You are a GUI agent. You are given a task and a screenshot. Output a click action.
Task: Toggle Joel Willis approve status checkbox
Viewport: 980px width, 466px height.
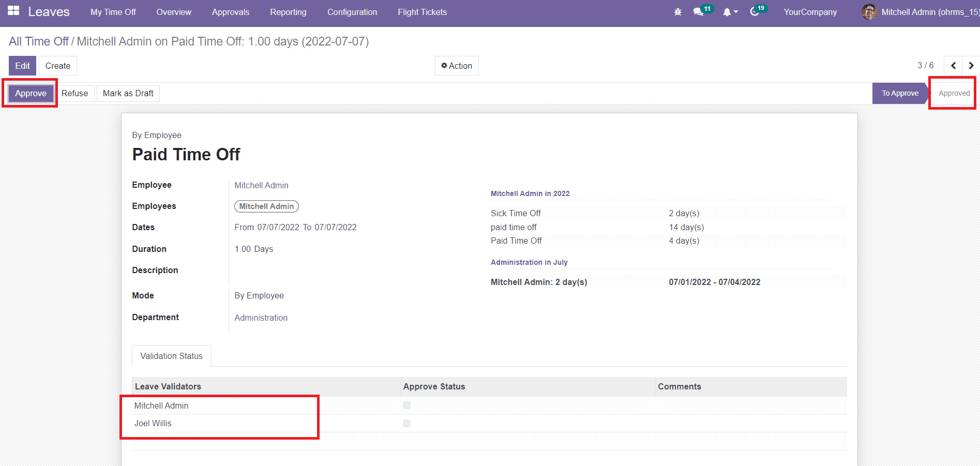click(407, 424)
